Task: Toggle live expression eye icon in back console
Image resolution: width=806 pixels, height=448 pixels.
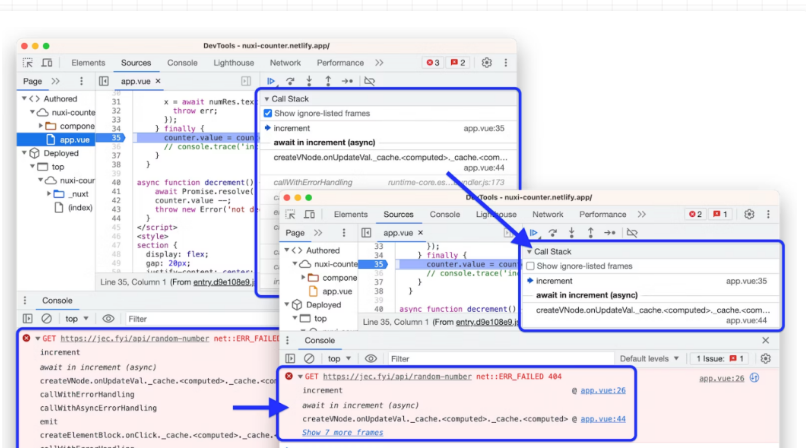Action: pyautogui.click(x=108, y=319)
